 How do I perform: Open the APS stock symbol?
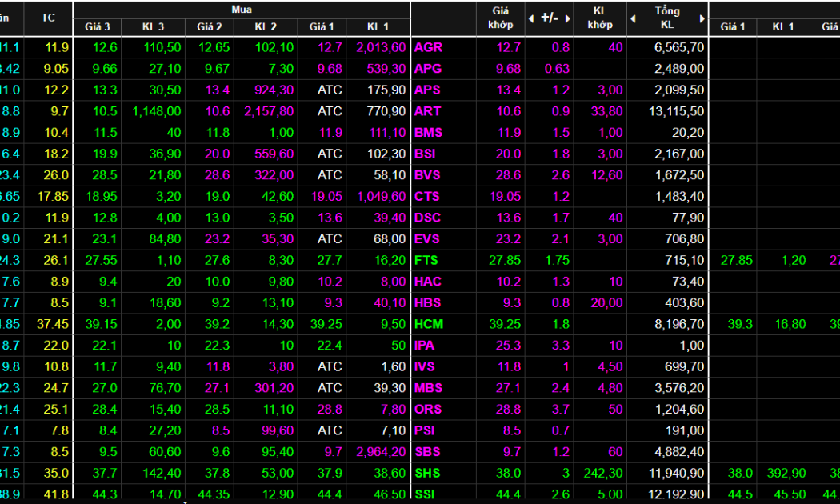[x=427, y=90]
